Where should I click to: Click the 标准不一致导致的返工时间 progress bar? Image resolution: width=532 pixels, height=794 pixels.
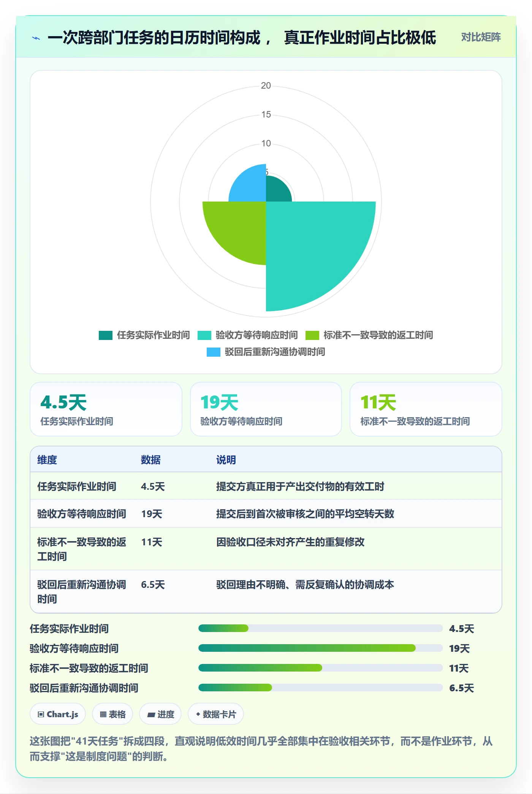click(x=321, y=668)
